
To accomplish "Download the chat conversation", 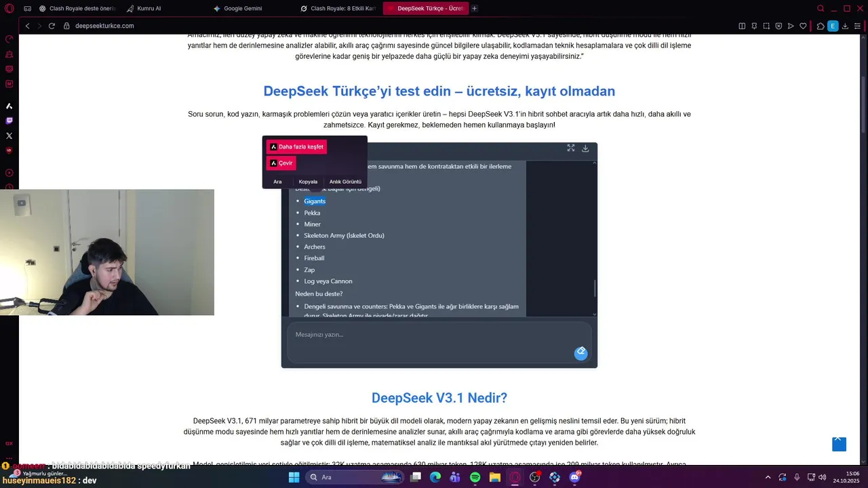I will click(x=585, y=148).
